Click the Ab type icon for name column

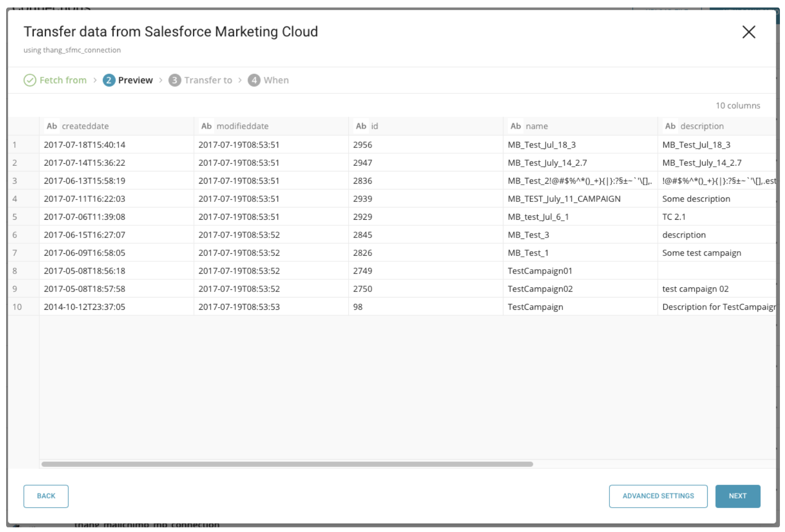(x=516, y=126)
